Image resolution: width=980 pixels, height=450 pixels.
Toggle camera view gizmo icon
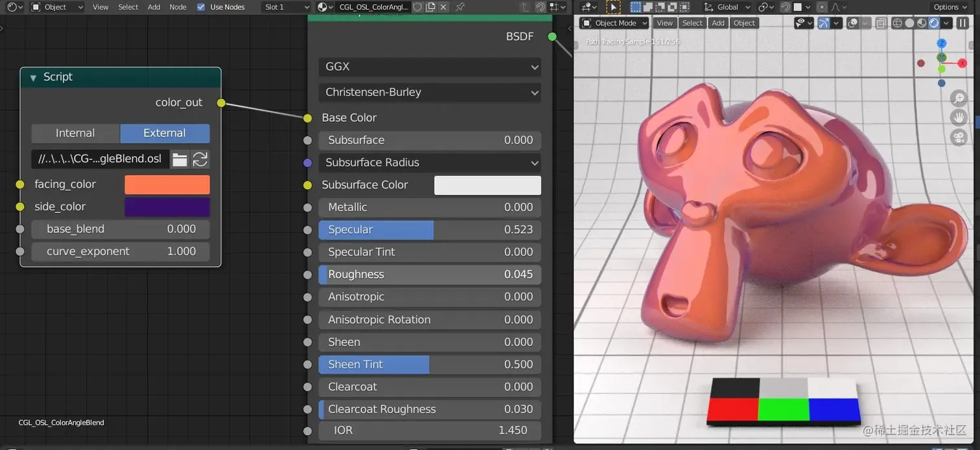[x=959, y=137]
